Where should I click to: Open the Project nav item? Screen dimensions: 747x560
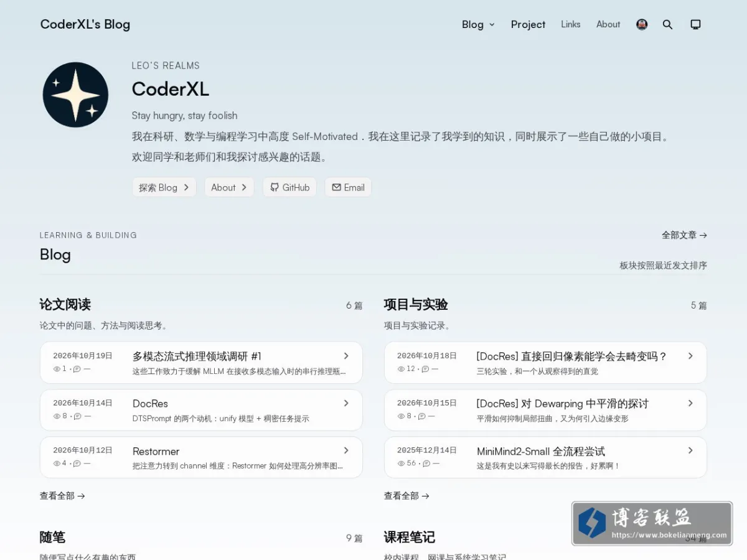(528, 24)
